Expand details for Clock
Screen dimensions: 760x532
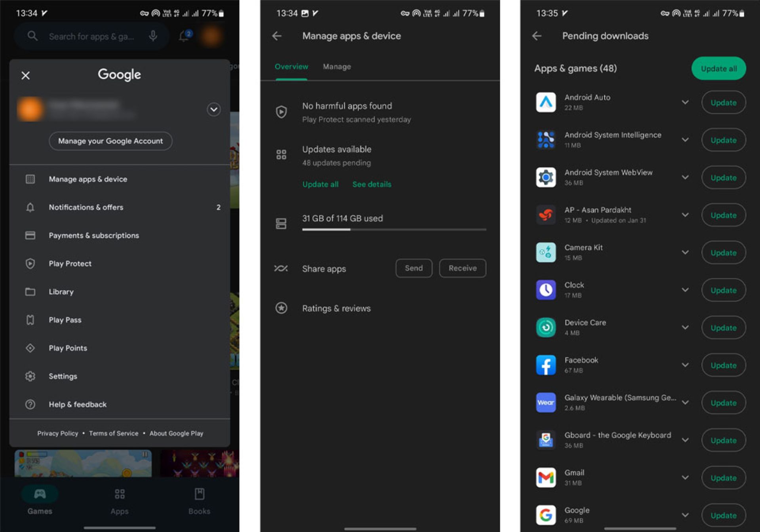click(x=685, y=290)
